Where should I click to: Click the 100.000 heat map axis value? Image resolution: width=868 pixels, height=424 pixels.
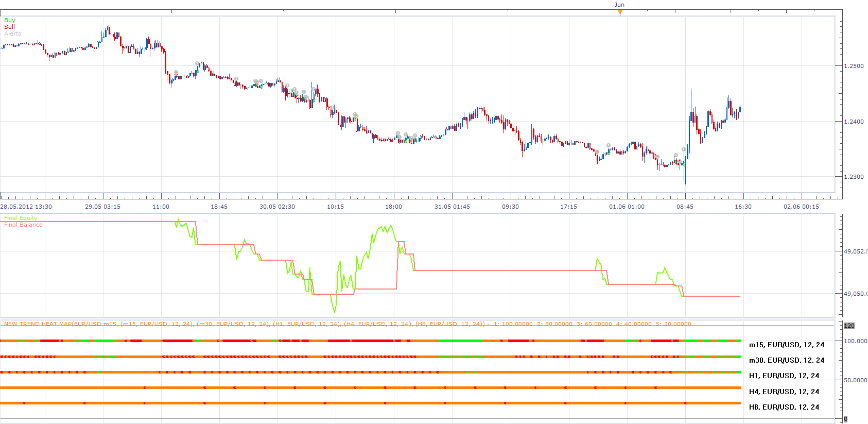(855, 341)
